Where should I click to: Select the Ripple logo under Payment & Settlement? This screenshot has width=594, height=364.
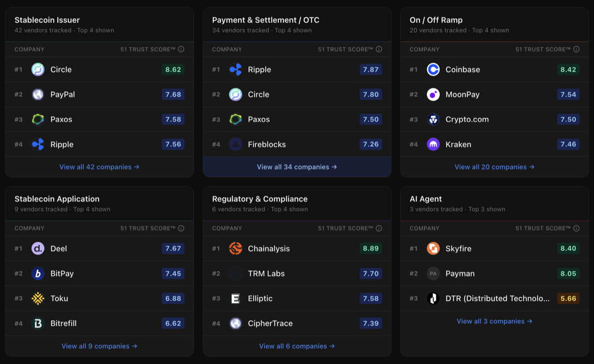point(235,70)
